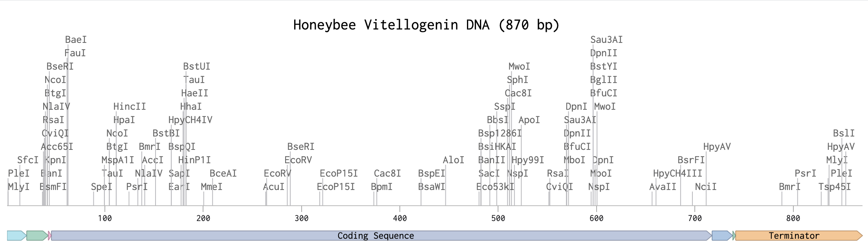Select the SfcI enzyme label
Viewport: 868px width, 247px height.
click(28, 160)
